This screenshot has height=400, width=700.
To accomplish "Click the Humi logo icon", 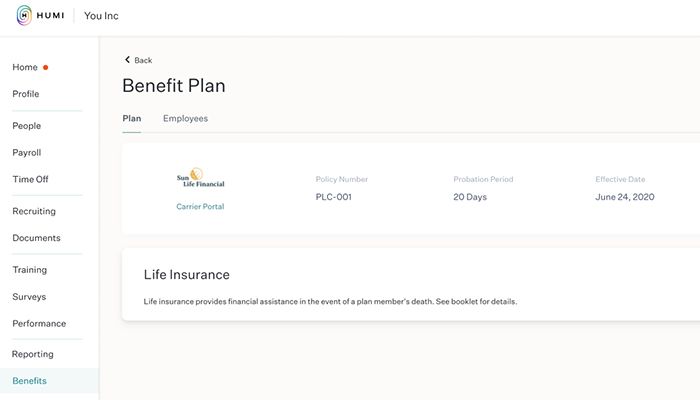I will 24,16.
